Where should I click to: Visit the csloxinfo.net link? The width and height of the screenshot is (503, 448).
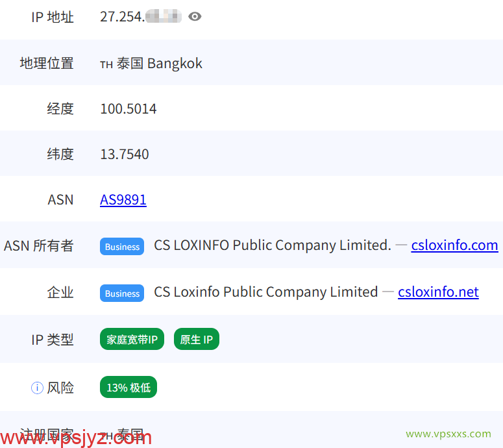point(438,292)
